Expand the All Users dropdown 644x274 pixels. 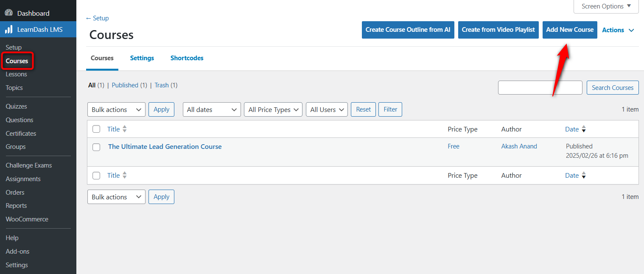point(327,109)
